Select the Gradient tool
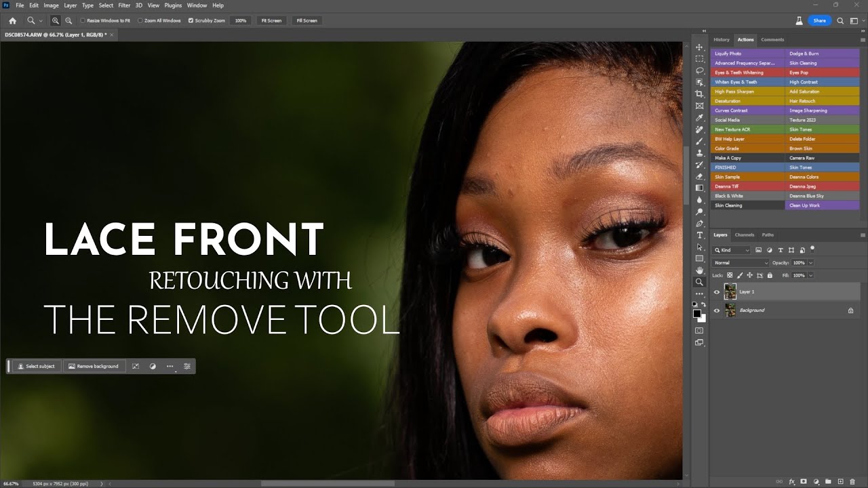Screen dimensions: 868x488 click(699, 188)
